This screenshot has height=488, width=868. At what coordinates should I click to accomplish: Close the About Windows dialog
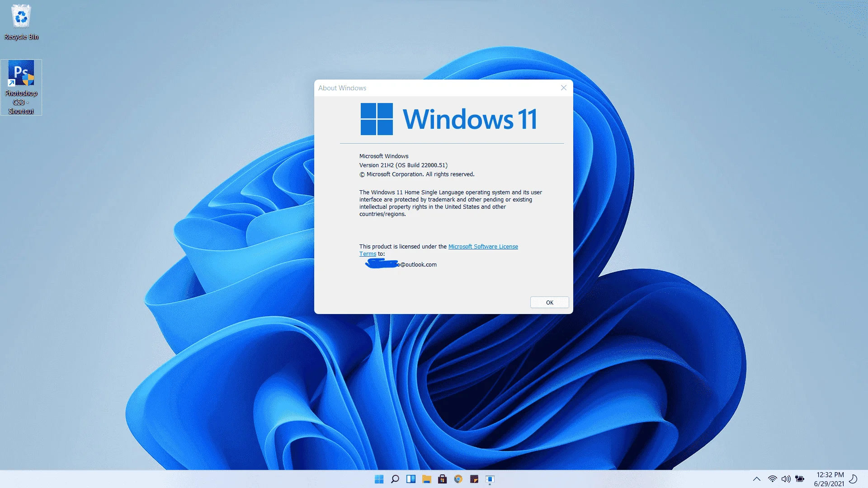(x=563, y=88)
